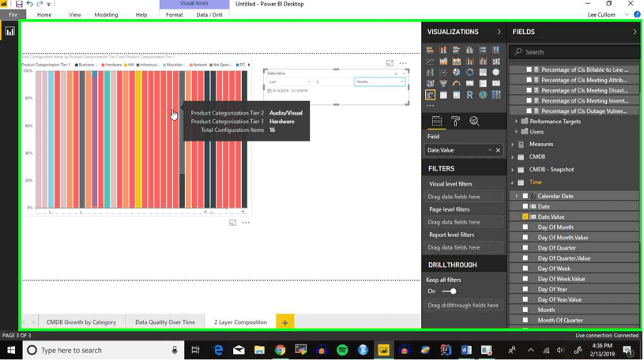Open the Months period dropdown in slicer
Image resolution: width=644 pixels, height=361 pixels.
click(379, 81)
